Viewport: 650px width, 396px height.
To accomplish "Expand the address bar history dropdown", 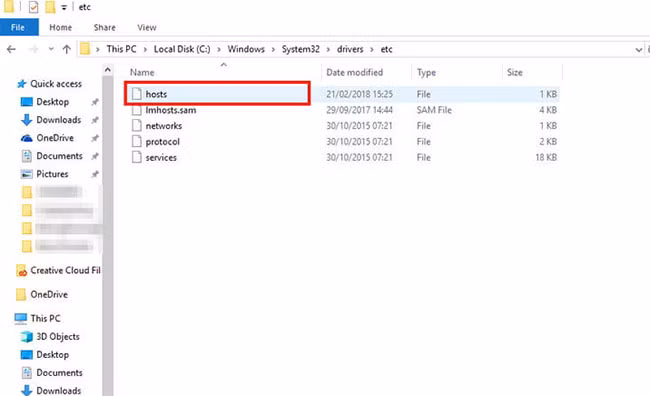I will pyautogui.click(x=638, y=50).
